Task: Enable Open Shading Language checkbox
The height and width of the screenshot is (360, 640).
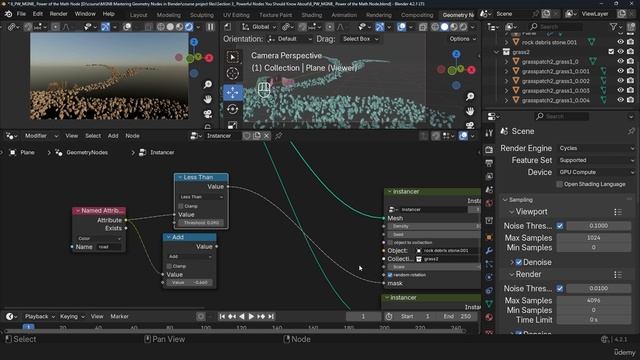Action: click(x=560, y=184)
